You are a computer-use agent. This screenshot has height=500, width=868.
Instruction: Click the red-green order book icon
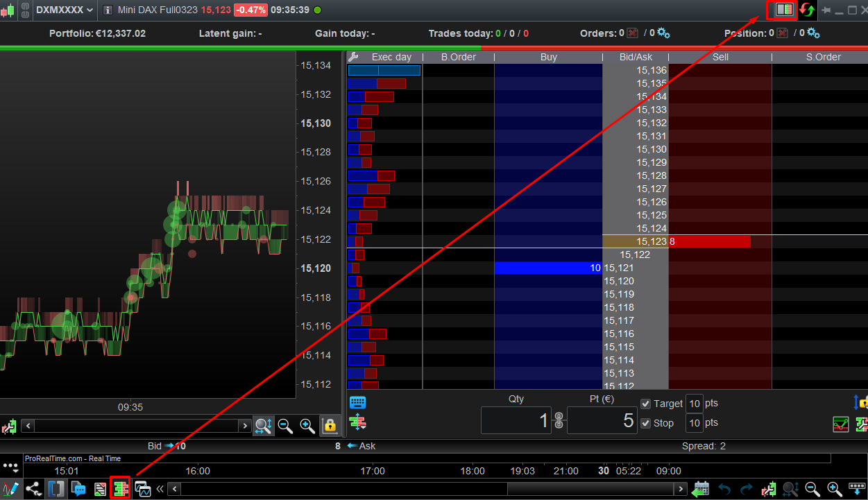(121, 489)
